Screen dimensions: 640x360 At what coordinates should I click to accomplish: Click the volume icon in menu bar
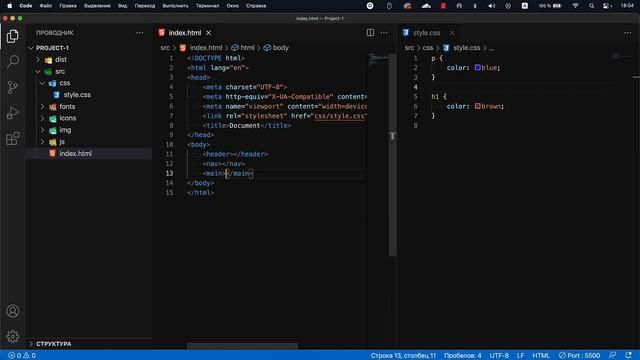point(492,6)
